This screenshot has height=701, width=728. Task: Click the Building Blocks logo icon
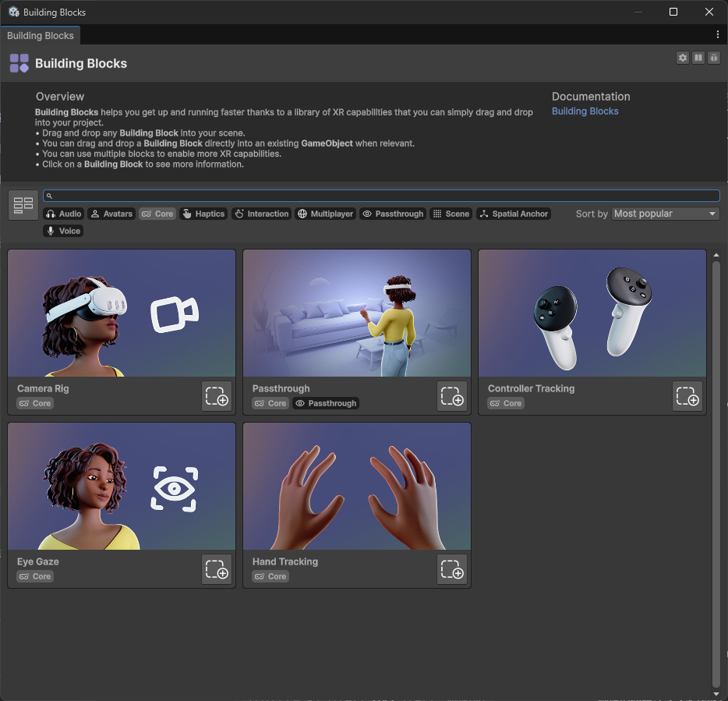pos(19,63)
